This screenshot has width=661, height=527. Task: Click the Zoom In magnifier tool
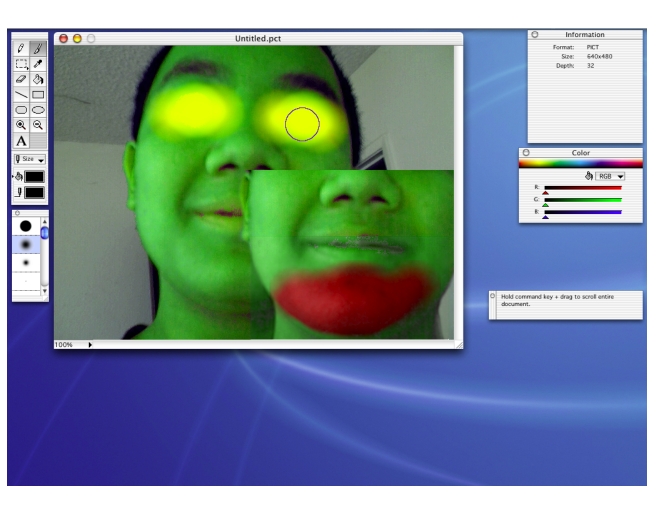(x=21, y=125)
